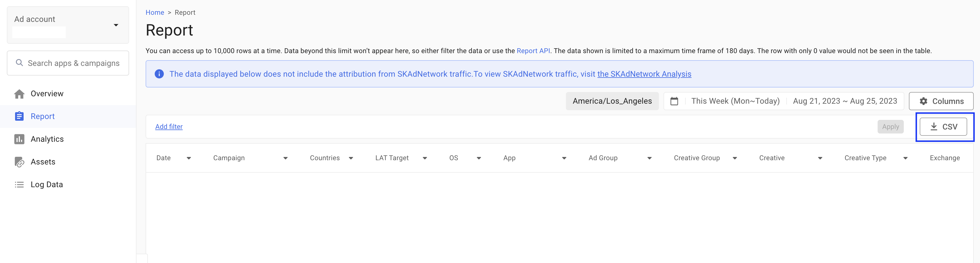Open the Campaign column dropdown
The height and width of the screenshot is (263, 980).
coord(285,158)
